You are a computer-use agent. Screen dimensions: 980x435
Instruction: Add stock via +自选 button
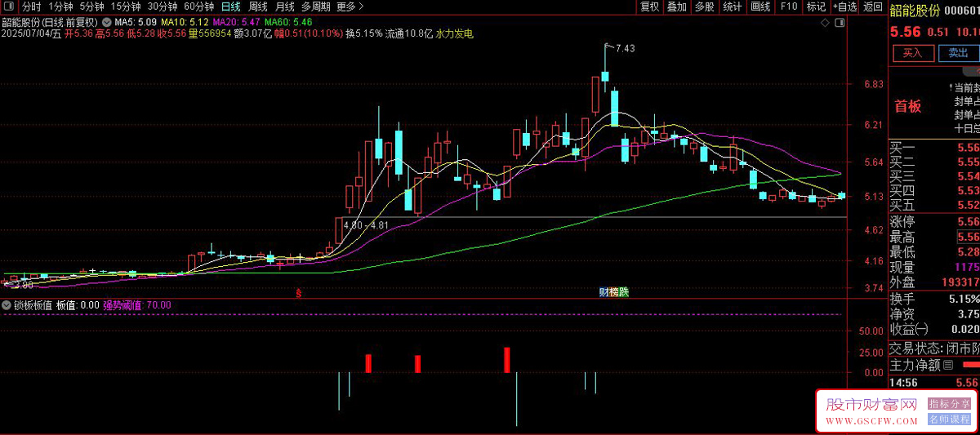tap(844, 7)
